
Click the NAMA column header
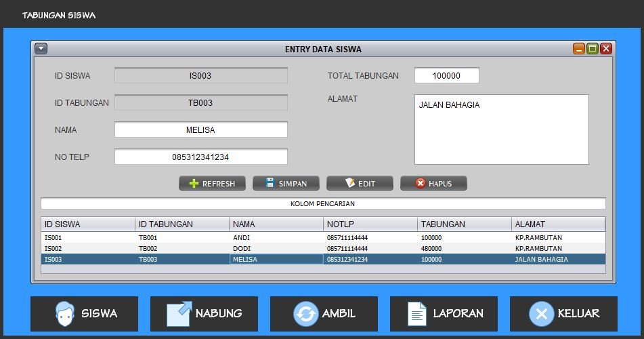coord(276,224)
